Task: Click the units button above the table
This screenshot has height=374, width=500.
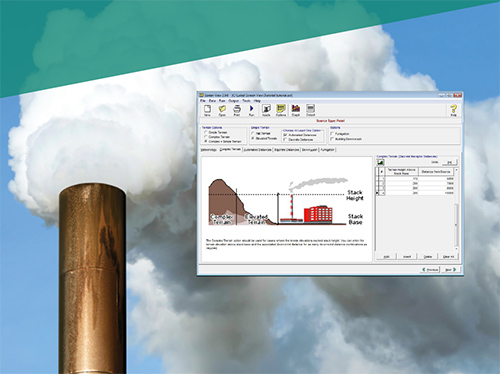Action: click(449, 162)
